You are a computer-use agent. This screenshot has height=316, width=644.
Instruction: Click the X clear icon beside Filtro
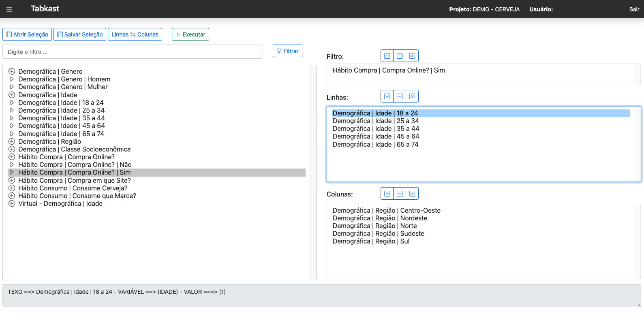pos(412,56)
